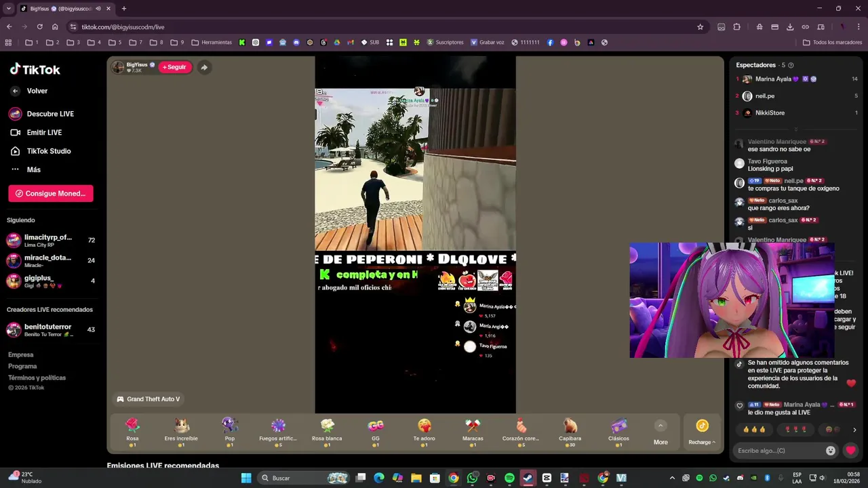Viewport: 868px width, 488px height.
Task: Open gigiplus_ live channel
Action: point(51,281)
